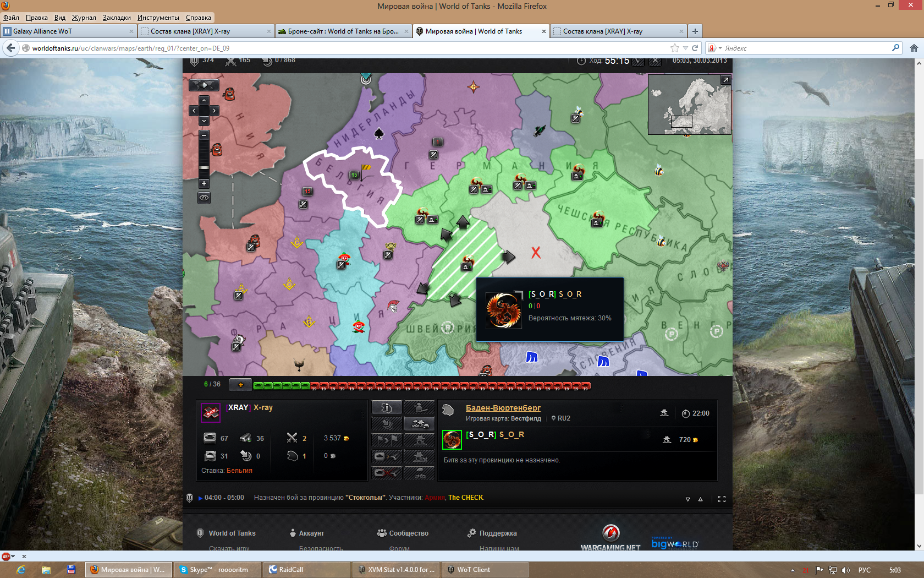The height and width of the screenshot is (578, 924).
Task: Bookmark page with star icon
Action: tap(675, 48)
